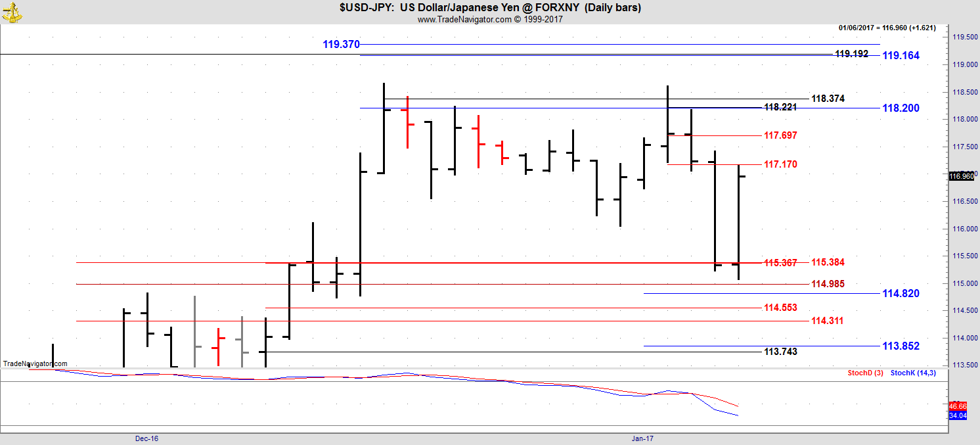The image size is (980, 445).
Task: Select the red 117.697 level label
Action: pos(780,135)
